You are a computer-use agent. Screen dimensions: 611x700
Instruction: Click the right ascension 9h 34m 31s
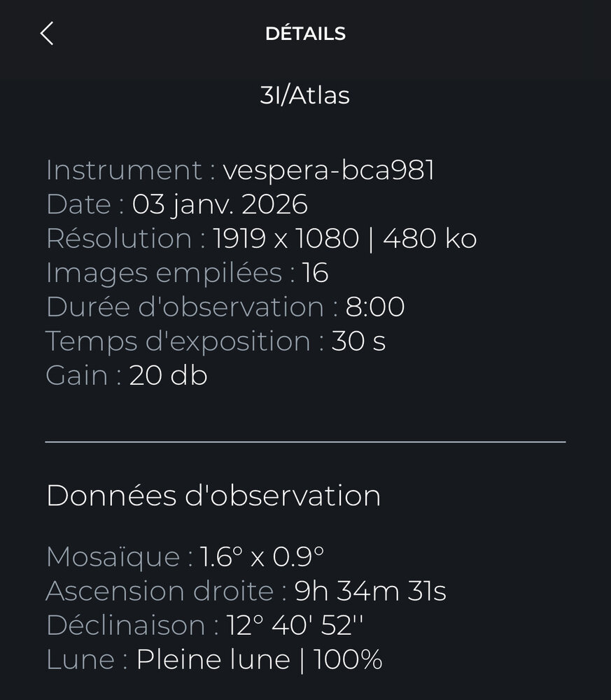pyautogui.click(x=370, y=591)
